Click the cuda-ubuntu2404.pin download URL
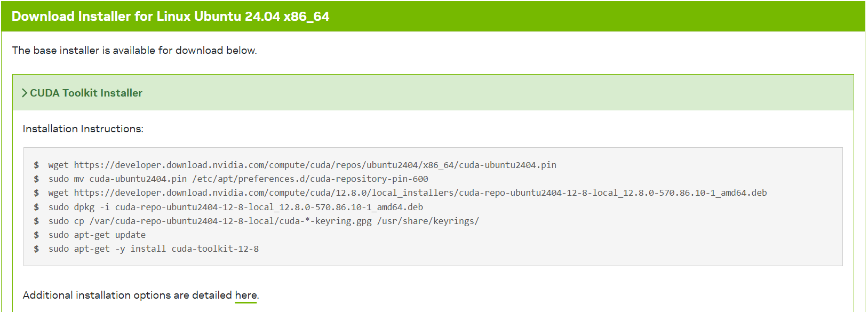 [x=315, y=165]
